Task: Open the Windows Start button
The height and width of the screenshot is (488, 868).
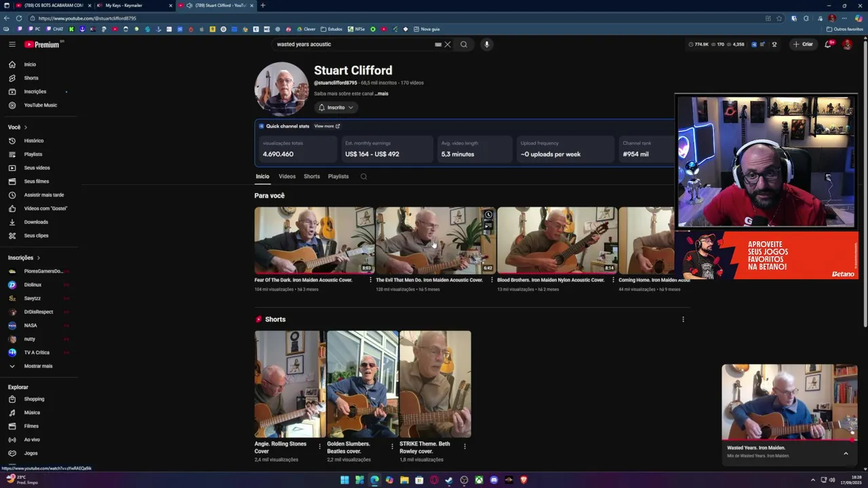Action: pos(344,480)
